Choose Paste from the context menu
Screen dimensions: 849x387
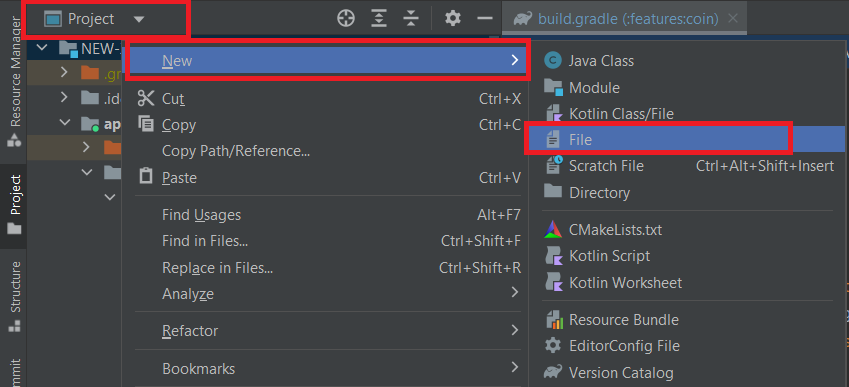point(329,178)
